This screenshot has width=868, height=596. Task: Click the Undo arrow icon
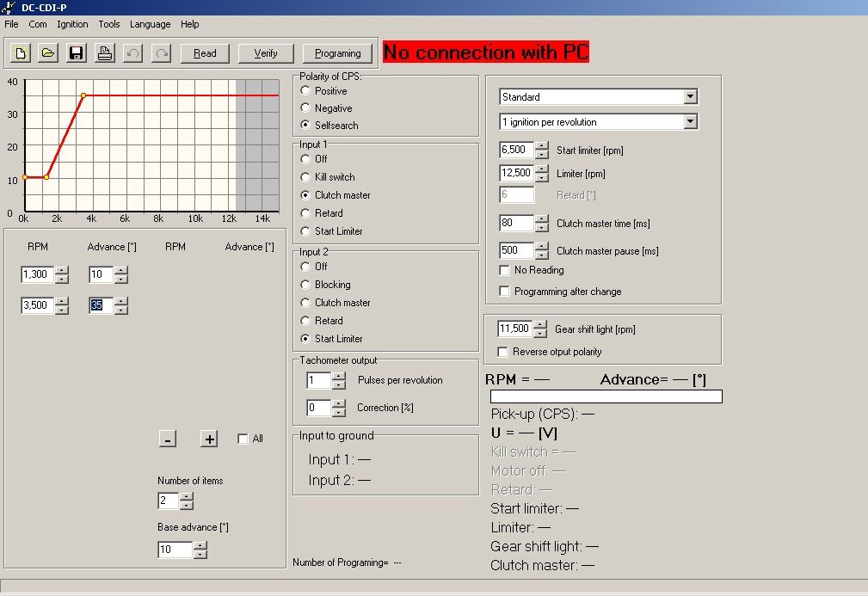132,53
